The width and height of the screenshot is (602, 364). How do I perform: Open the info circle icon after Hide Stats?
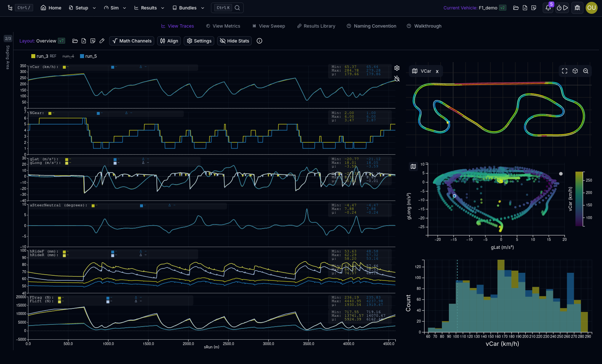[259, 41]
